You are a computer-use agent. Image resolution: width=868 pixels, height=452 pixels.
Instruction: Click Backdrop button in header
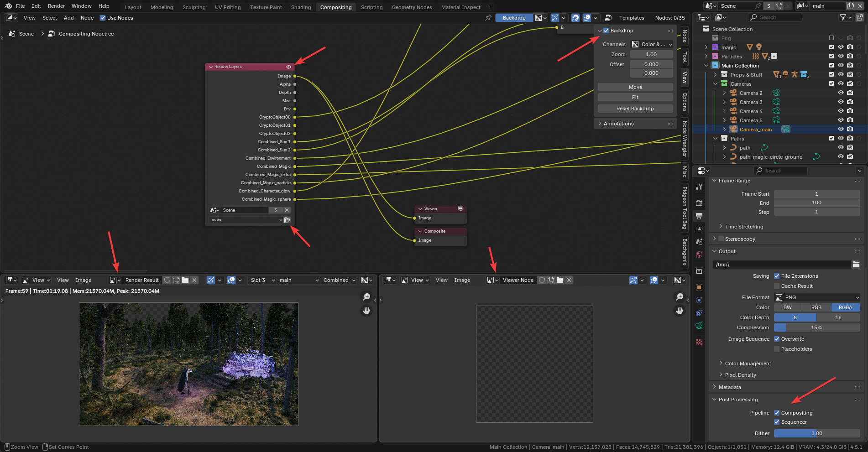(x=514, y=18)
